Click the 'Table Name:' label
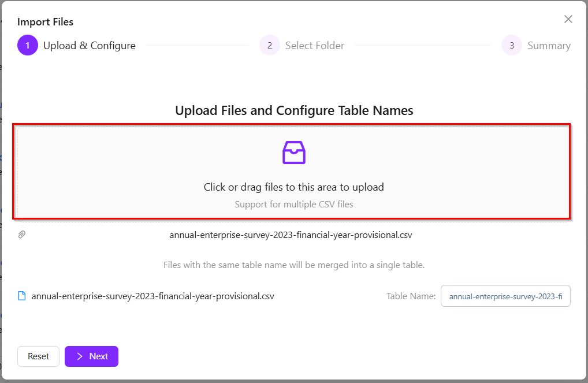 click(411, 296)
